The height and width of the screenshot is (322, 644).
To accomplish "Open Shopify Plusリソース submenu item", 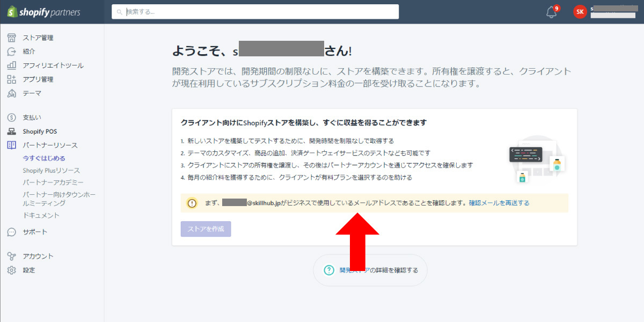I will [x=51, y=171].
